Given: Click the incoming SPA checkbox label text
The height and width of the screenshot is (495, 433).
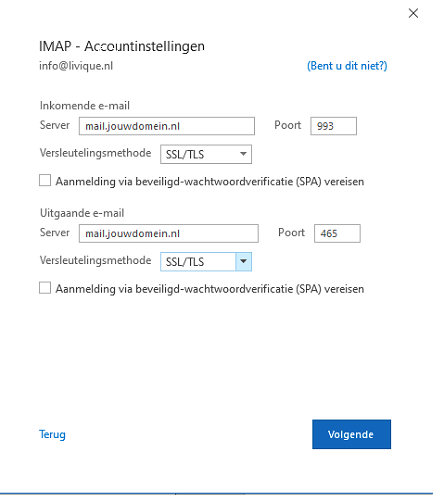Looking at the screenshot, I should click(210, 182).
